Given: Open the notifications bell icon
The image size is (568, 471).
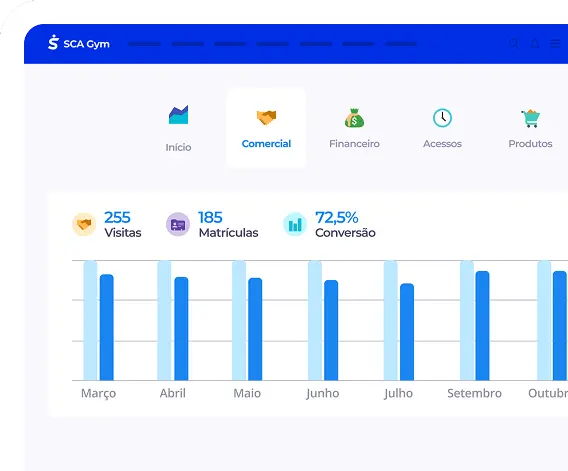Looking at the screenshot, I should [x=535, y=43].
